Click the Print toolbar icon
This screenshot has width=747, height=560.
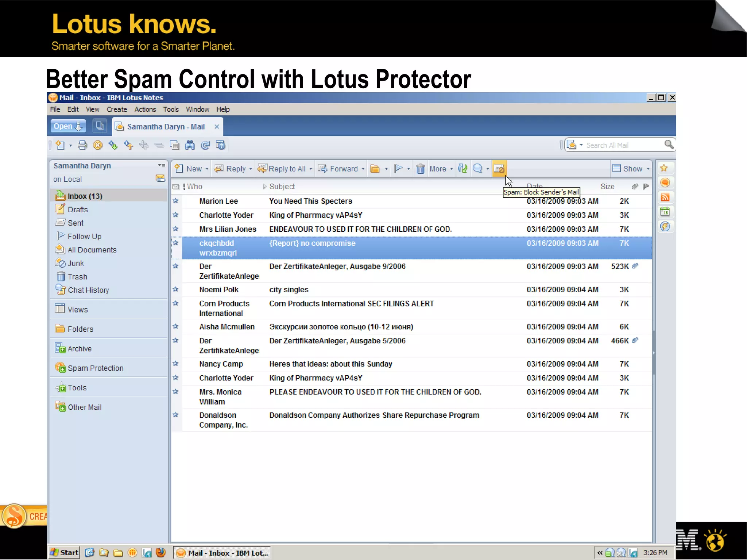(82, 145)
